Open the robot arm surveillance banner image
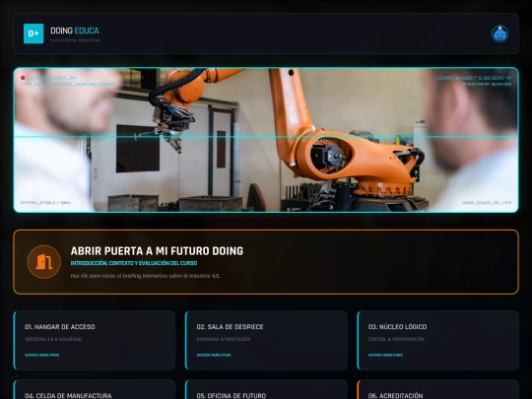Image resolution: width=532 pixels, height=399 pixels. 266,140
